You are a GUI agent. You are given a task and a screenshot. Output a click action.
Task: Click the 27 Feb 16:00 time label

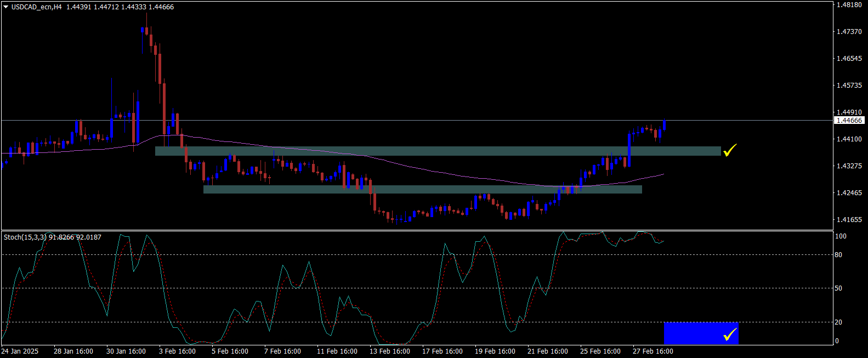point(653,351)
